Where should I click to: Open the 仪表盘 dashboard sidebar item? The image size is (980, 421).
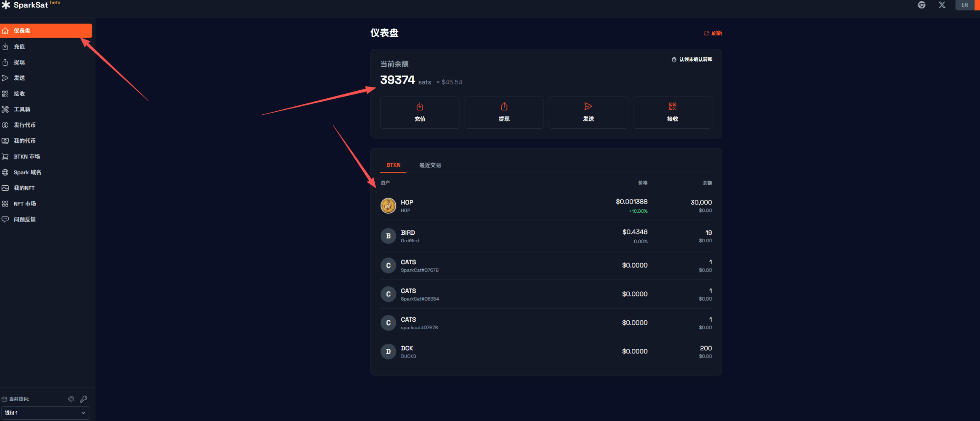[x=46, y=31]
